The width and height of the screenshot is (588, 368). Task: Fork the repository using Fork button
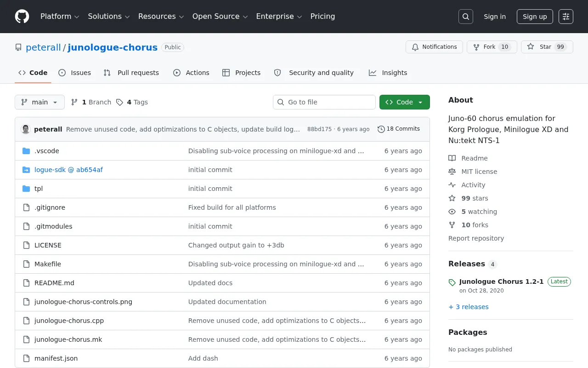point(492,47)
